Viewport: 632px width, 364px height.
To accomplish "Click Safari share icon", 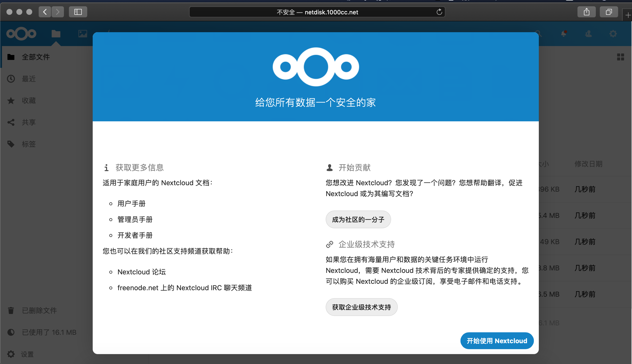I will pos(586,12).
